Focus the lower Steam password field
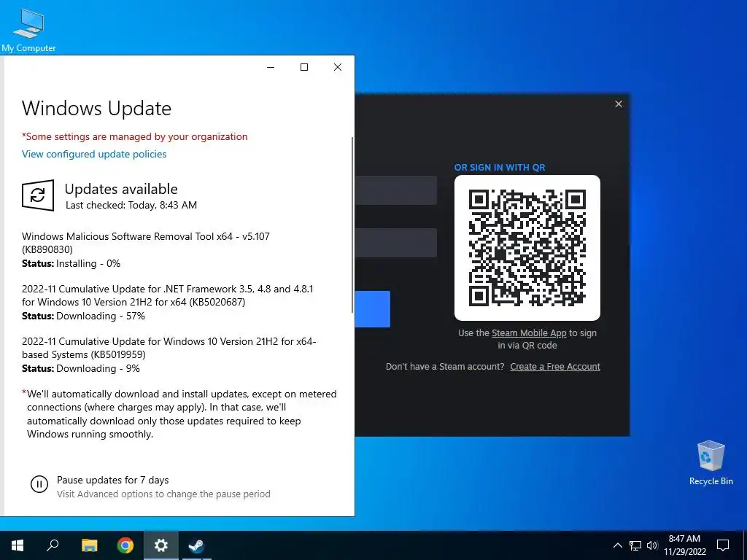 [x=396, y=243]
